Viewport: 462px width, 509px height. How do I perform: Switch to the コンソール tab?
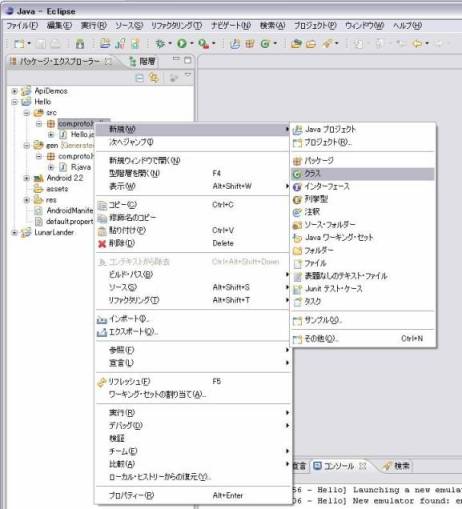tap(339, 466)
